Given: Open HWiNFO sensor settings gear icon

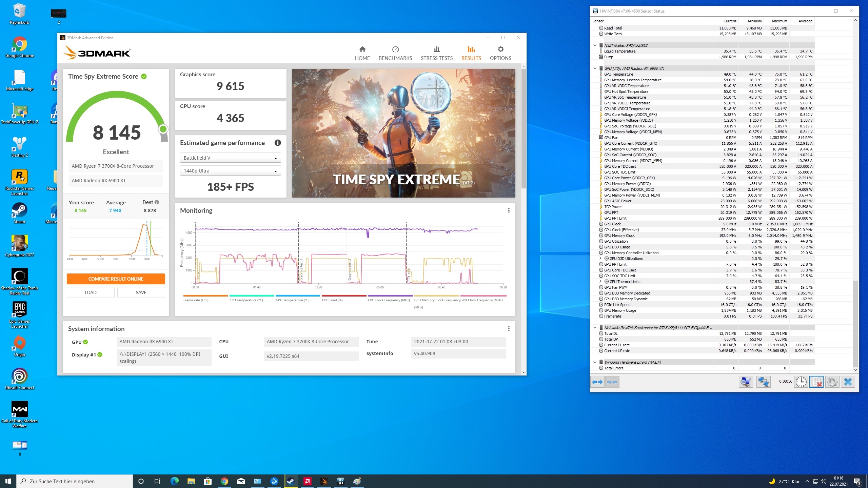Looking at the screenshot, I should click(832, 382).
